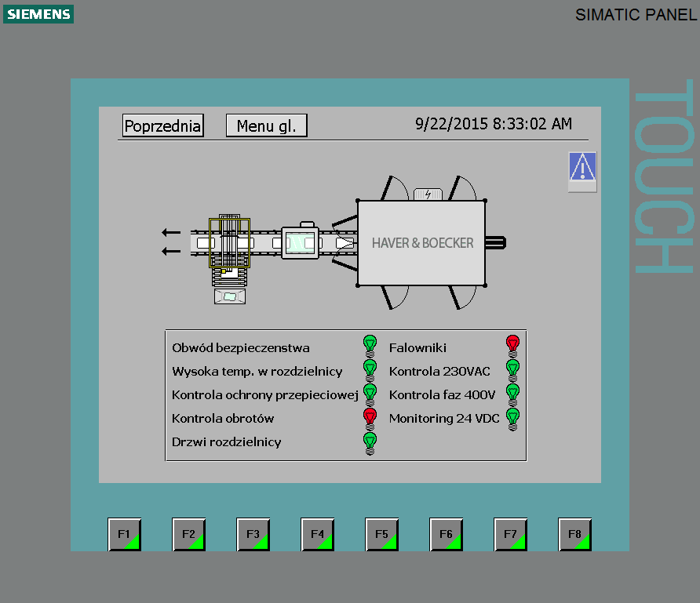
Task: Click the Drzwi rozdzielnicy label
Action: [226, 442]
